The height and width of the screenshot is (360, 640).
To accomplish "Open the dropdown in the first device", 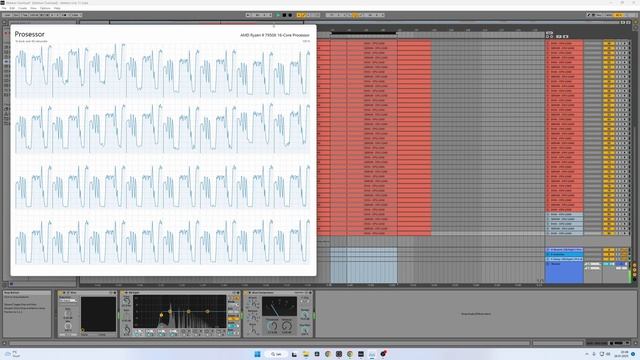I will pyautogui.click(x=68, y=300).
